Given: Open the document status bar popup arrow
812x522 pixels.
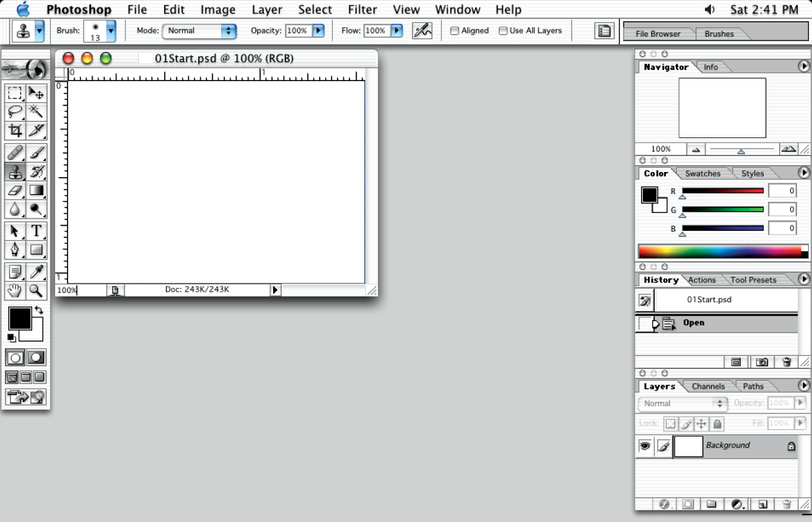Looking at the screenshot, I should (275, 290).
